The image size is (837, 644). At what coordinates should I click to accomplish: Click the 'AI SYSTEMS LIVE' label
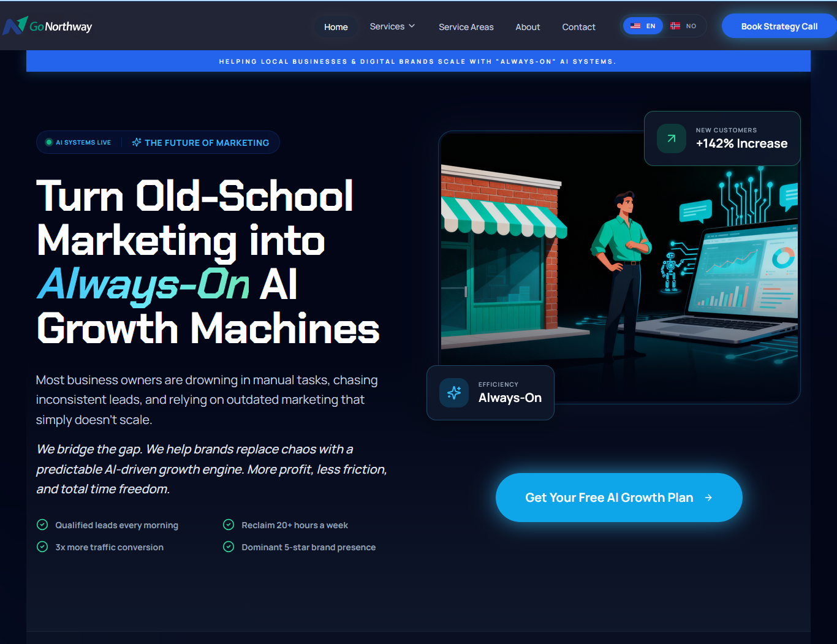click(x=83, y=142)
